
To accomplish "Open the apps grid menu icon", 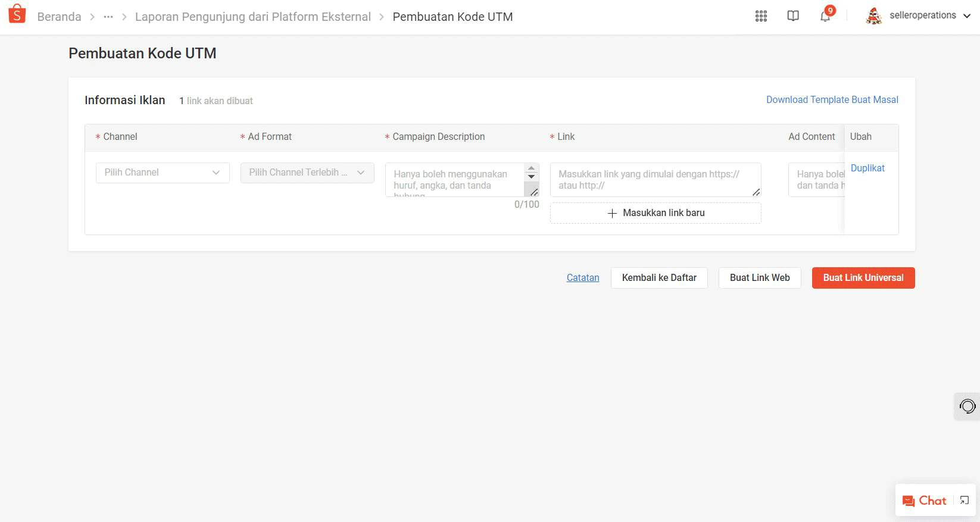I will [x=761, y=16].
